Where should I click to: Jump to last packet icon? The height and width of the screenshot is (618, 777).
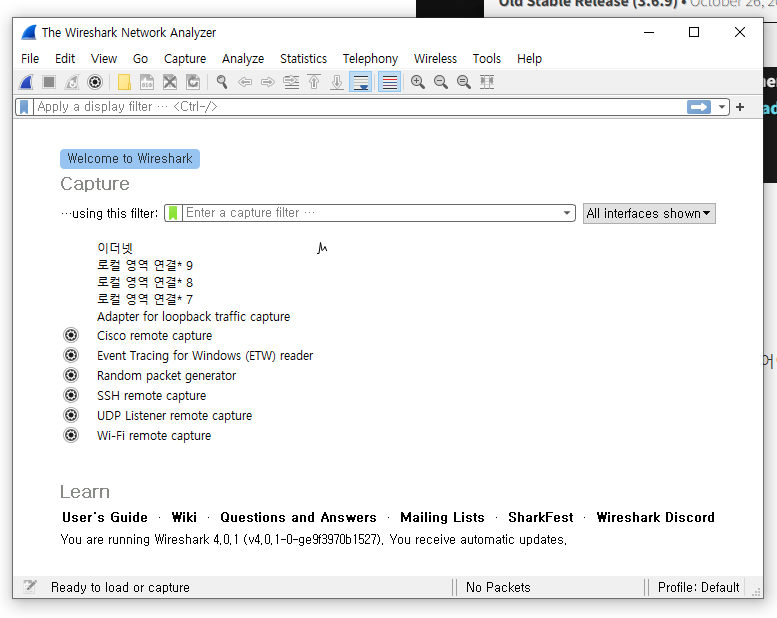tap(337, 82)
